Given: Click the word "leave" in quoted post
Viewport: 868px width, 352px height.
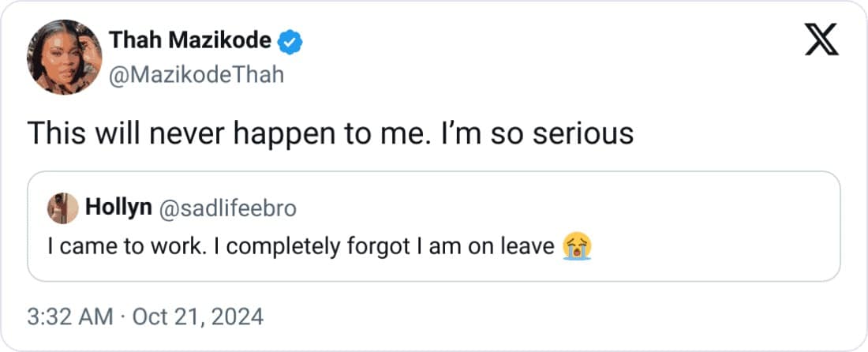Looking at the screenshot, I should click(x=528, y=246).
